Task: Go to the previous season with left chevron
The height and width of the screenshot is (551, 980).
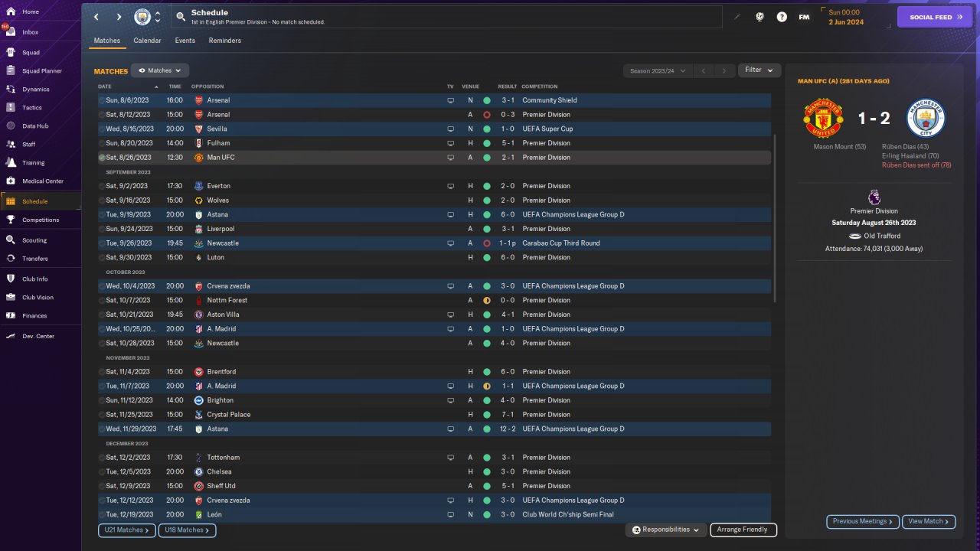Action: (703, 71)
